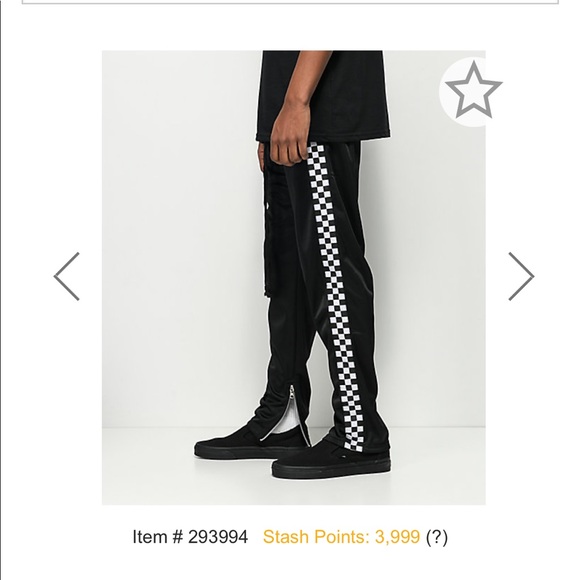Click the Stash Points: 3,999 link
The height and width of the screenshot is (580, 580).
click(x=341, y=537)
